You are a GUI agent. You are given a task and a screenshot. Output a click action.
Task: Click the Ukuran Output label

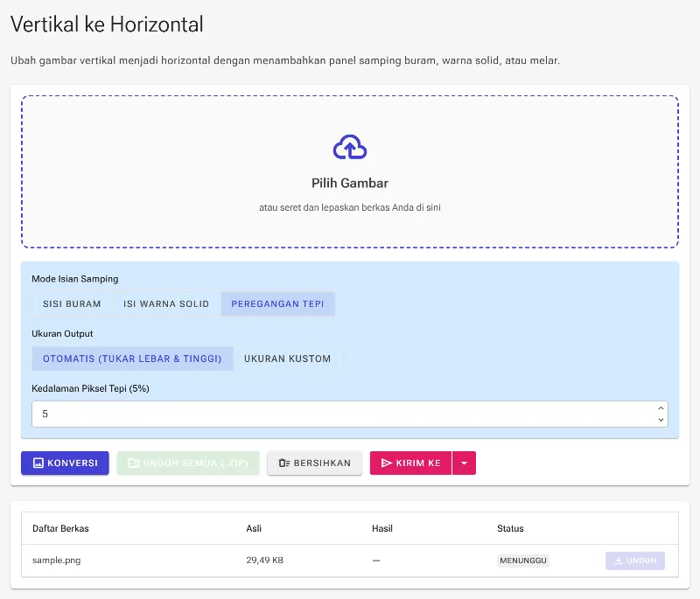pyautogui.click(x=62, y=334)
